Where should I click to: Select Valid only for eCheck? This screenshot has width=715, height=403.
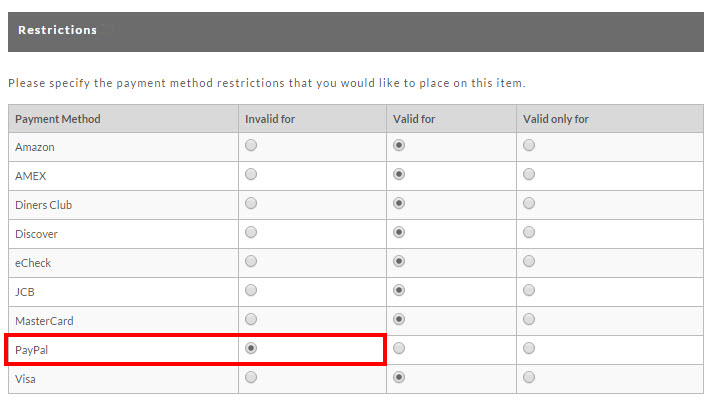(529, 261)
